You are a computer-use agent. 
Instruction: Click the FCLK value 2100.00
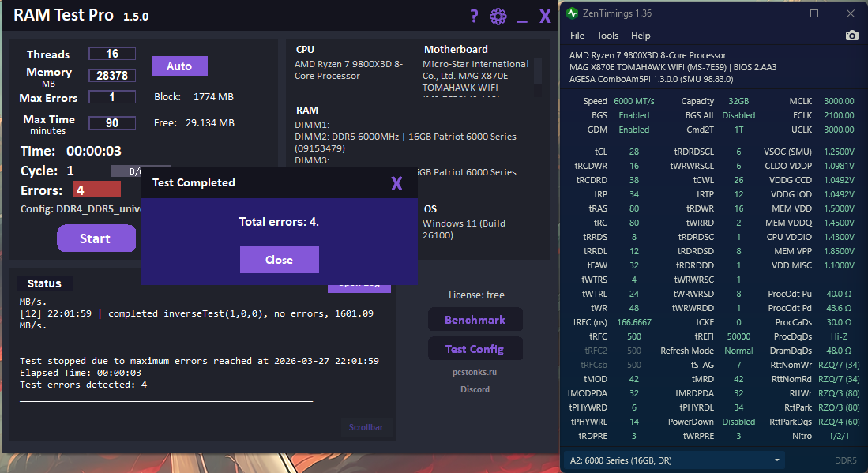click(x=839, y=115)
